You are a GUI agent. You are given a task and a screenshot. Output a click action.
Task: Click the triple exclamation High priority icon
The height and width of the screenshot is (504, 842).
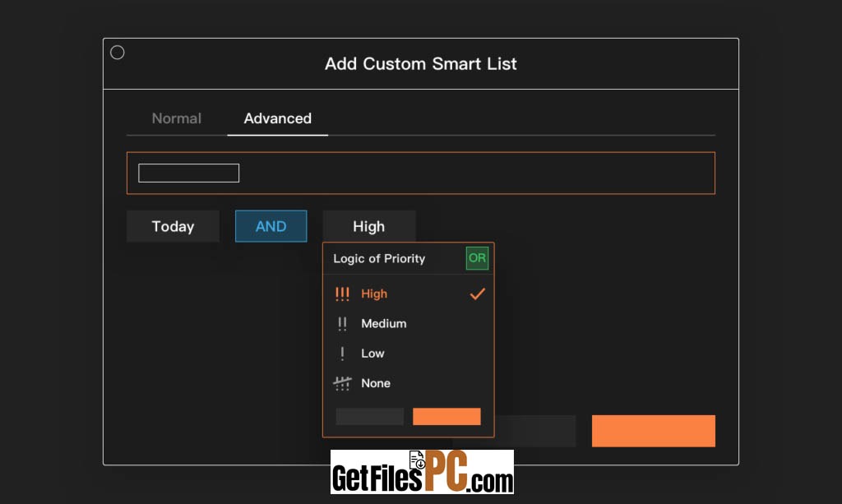coord(342,294)
